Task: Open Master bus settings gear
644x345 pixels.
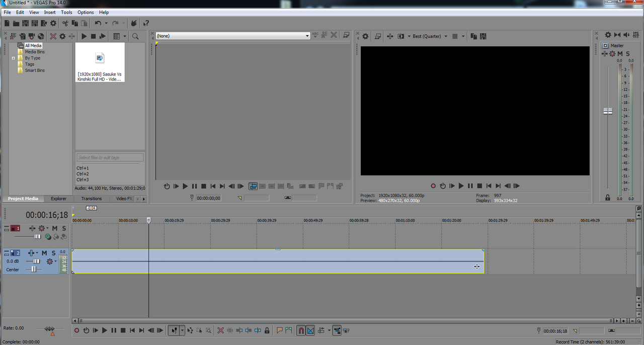Action: click(x=608, y=35)
